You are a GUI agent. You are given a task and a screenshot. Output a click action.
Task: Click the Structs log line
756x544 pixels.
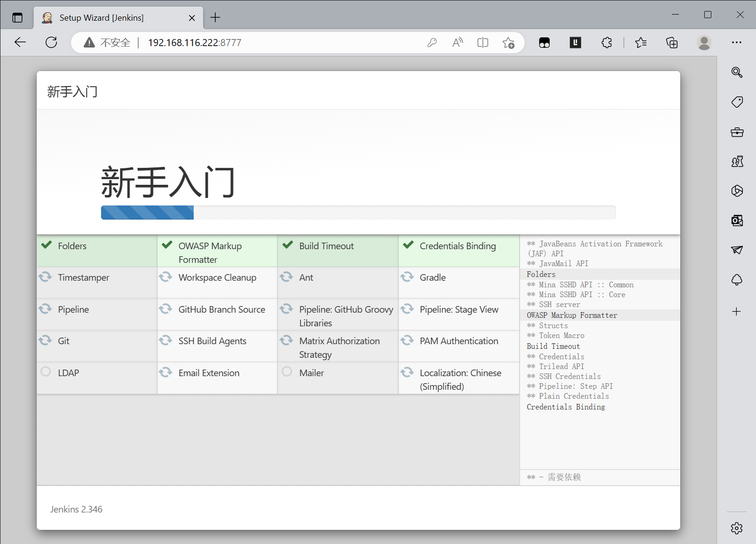(547, 326)
